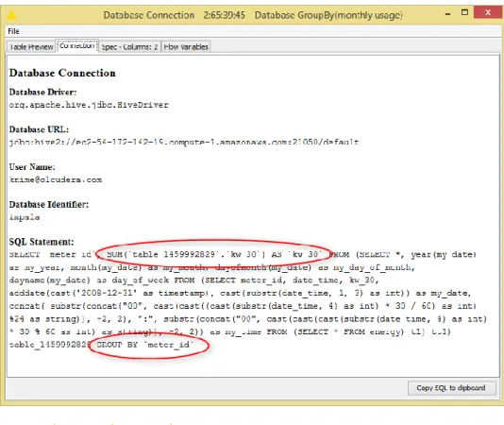Click Copy SQL to clipboard button

click(x=451, y=388)
